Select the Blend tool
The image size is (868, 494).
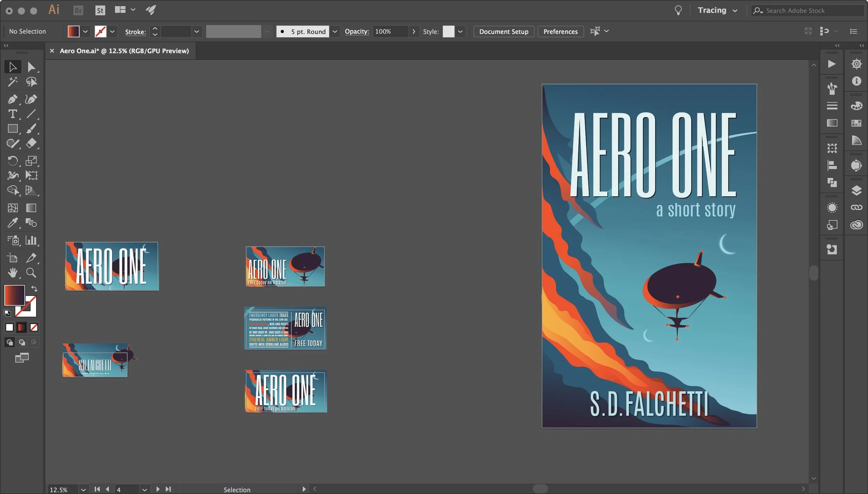(x=31, y=222)
